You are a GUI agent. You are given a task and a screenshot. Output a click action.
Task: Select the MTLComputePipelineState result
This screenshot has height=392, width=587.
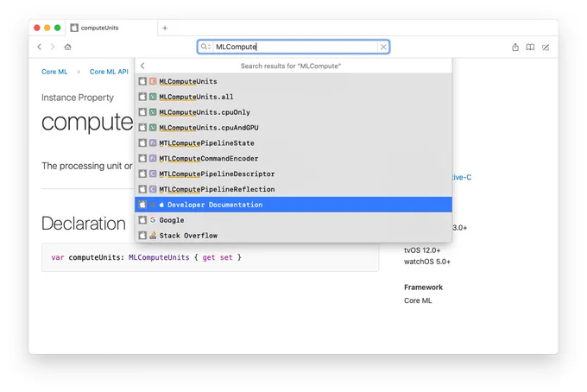293,142
